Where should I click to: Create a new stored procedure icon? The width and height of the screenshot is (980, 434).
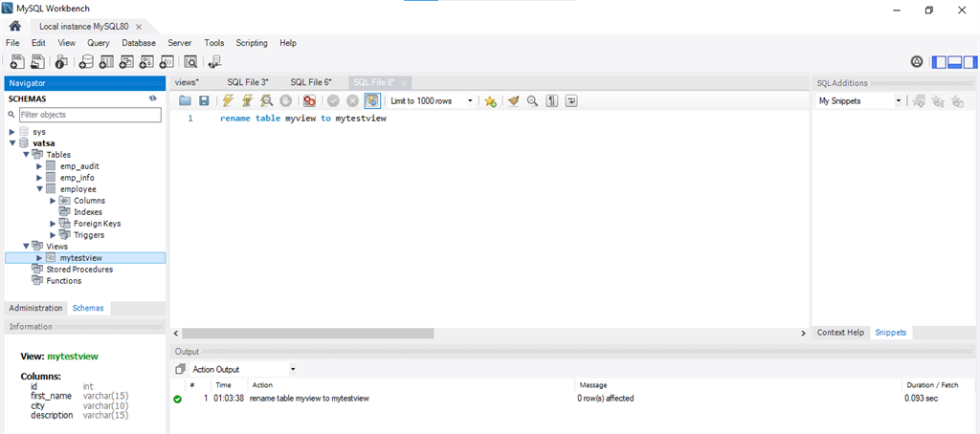146,61
